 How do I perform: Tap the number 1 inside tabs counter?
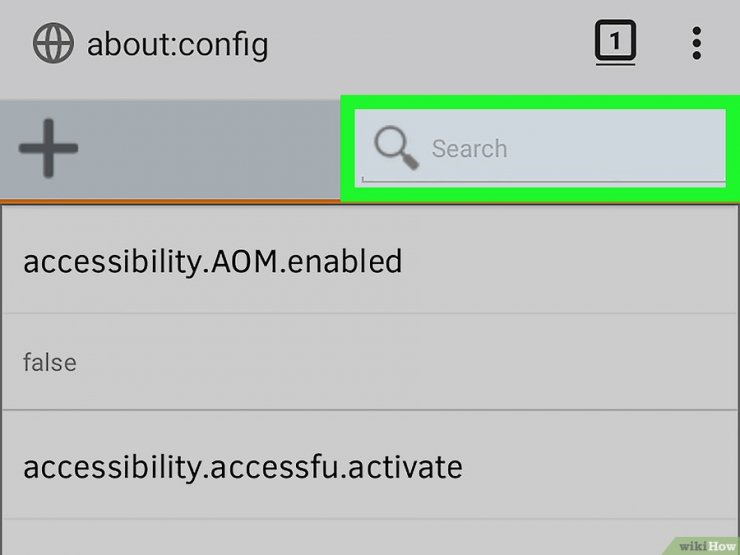click(x=615, y=41)
